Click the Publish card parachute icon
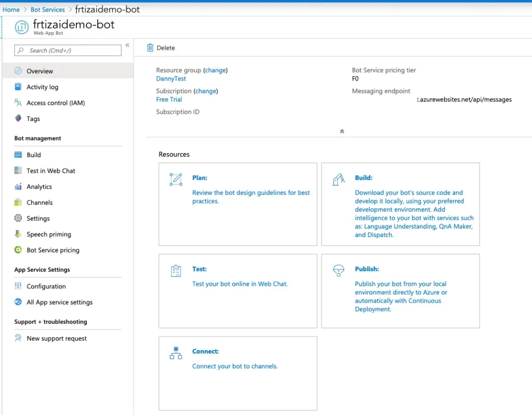The width and height of the screenshot is (532, 415). pyautogui.click(x=339, y=271)
